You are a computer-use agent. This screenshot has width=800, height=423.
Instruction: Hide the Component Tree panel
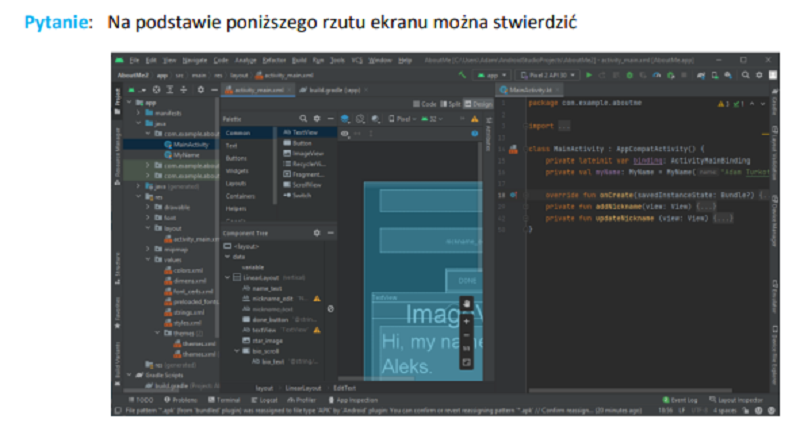tap(330, 233)
